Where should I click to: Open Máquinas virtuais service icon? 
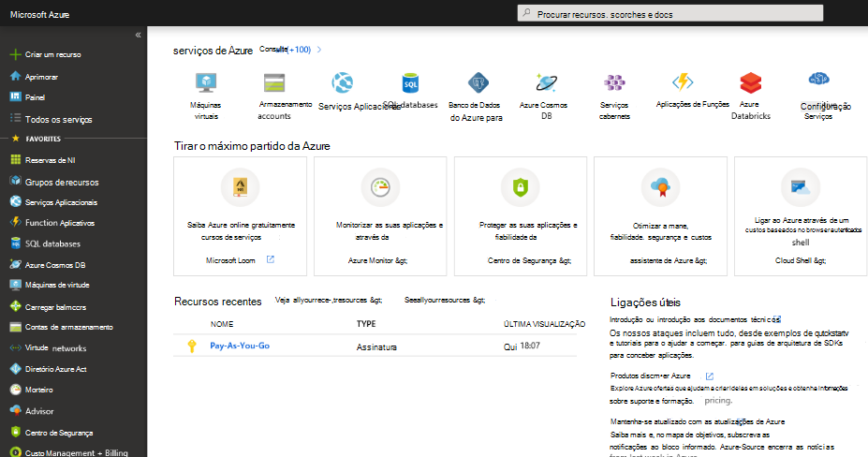click(x=206, y=82)
